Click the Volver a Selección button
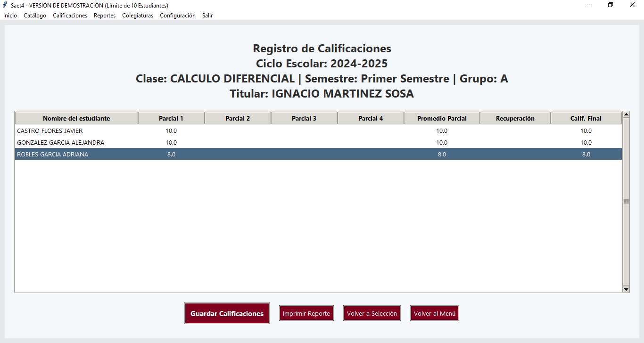 point(372,313)
